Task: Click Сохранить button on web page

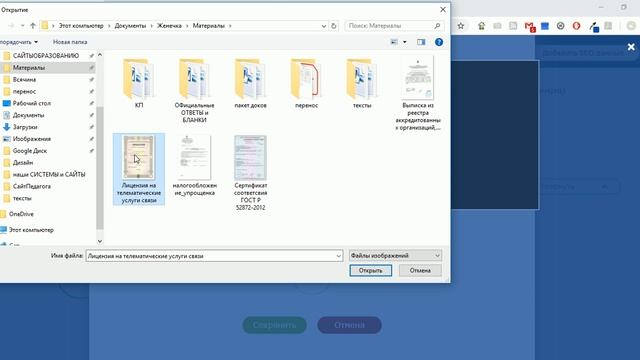Action: pos(274,325)
